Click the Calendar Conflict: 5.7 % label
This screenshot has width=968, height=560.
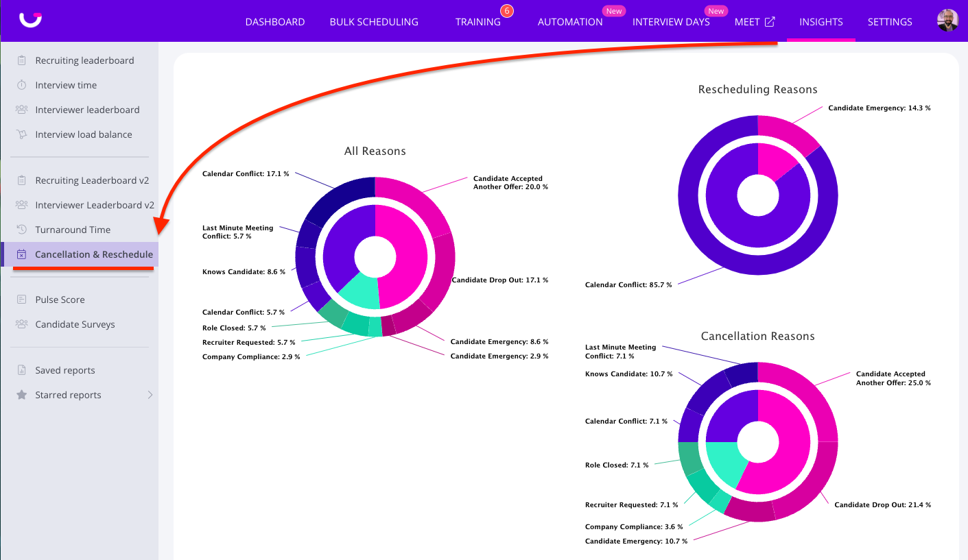(x=244, y=313)
